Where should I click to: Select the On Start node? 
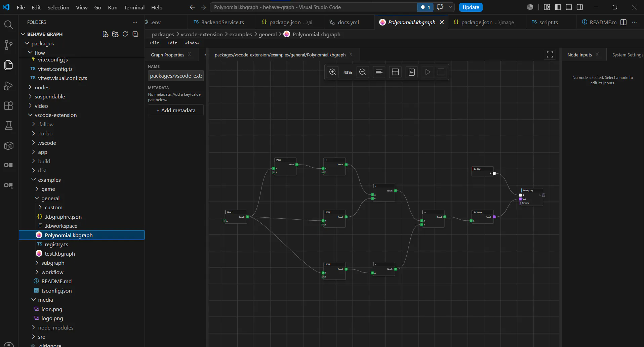(x=483, y=171)
